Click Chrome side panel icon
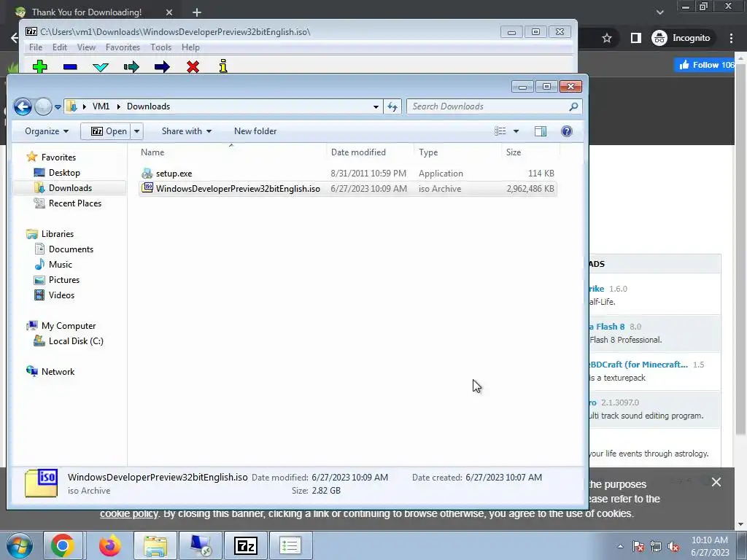 click(636, 38)
